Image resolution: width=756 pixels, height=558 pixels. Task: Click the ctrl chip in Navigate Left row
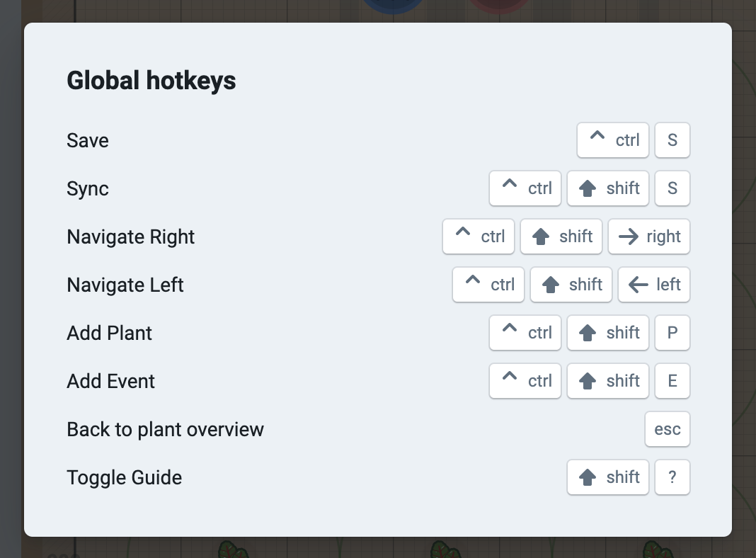pyautogui.click(x=488, y=285)
